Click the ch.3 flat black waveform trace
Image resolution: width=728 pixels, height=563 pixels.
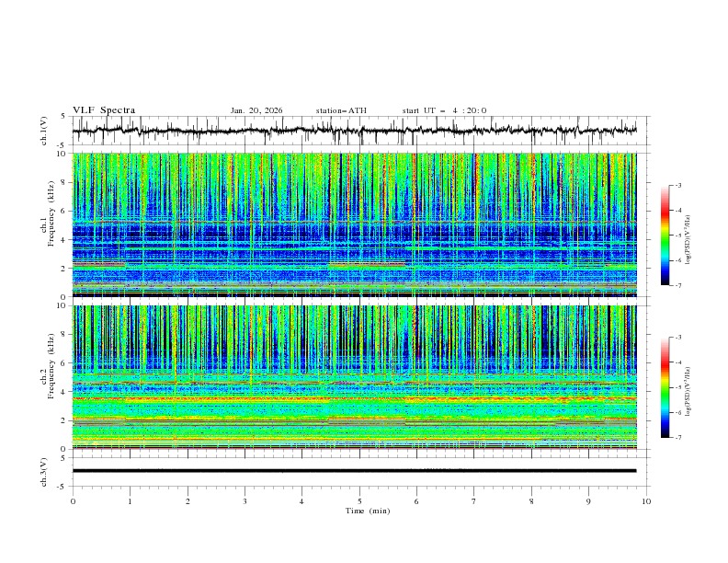click(x=354, y=471)
